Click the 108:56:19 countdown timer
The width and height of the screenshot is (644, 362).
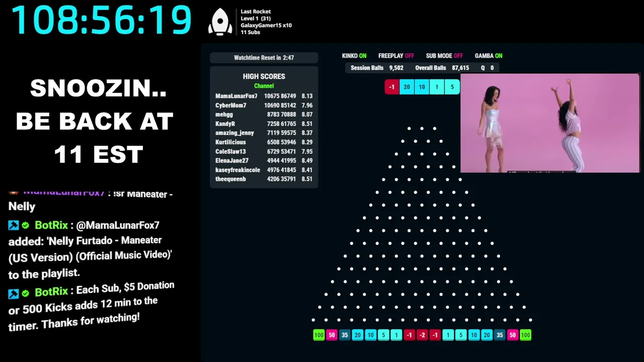pos(101,21)
